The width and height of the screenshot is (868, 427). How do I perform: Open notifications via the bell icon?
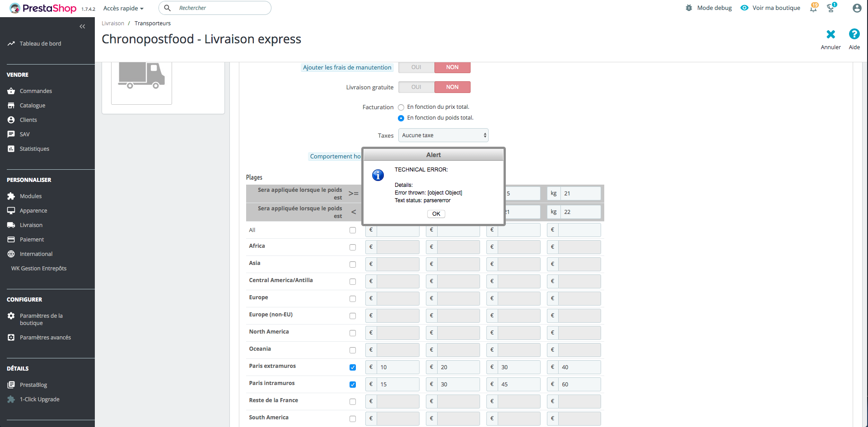point(813,8)
